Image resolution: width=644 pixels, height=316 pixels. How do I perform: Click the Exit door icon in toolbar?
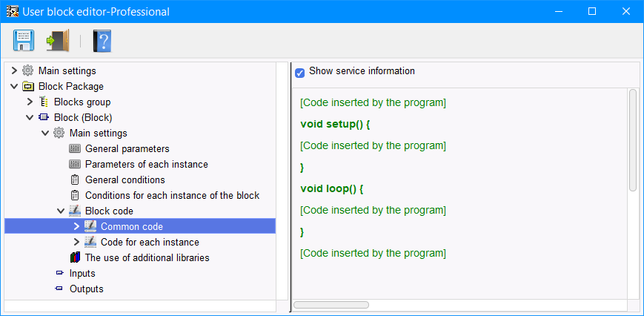(57, 40)
